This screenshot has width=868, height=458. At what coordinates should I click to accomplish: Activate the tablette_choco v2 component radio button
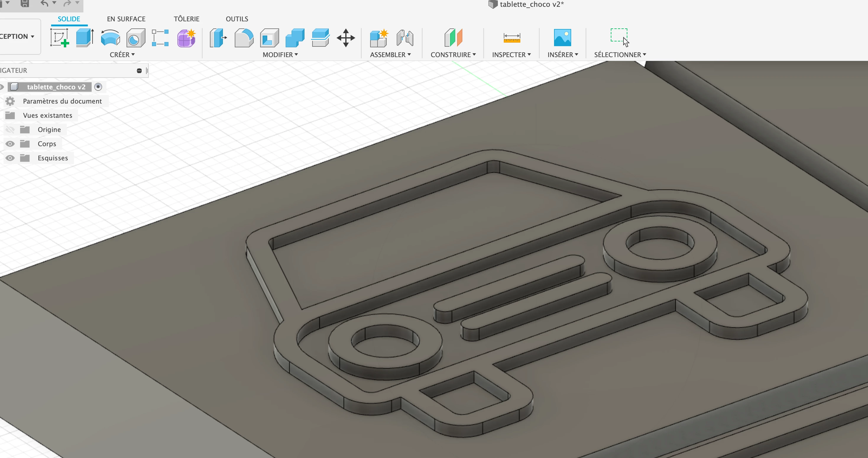pos(98,87)
